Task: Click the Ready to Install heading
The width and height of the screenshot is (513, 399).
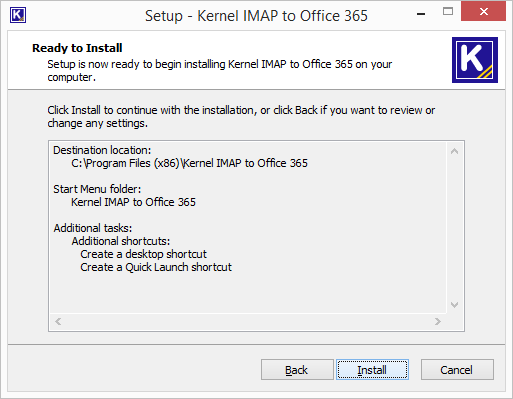Action: click(77, 48)
